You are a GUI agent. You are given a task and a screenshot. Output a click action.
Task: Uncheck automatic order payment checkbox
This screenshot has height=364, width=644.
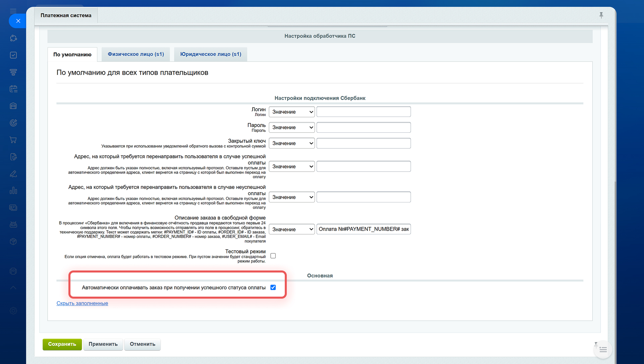click(273, 287)
